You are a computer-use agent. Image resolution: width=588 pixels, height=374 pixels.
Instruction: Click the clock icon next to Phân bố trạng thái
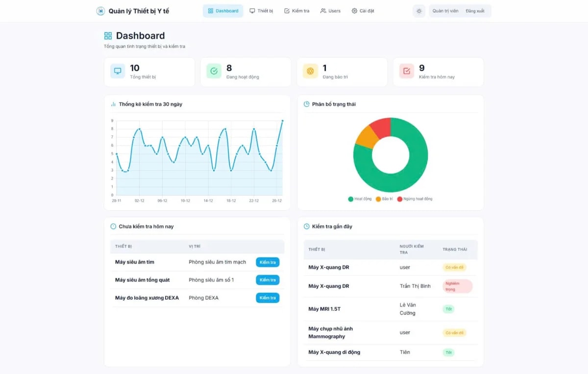click(x=306, y=104)
